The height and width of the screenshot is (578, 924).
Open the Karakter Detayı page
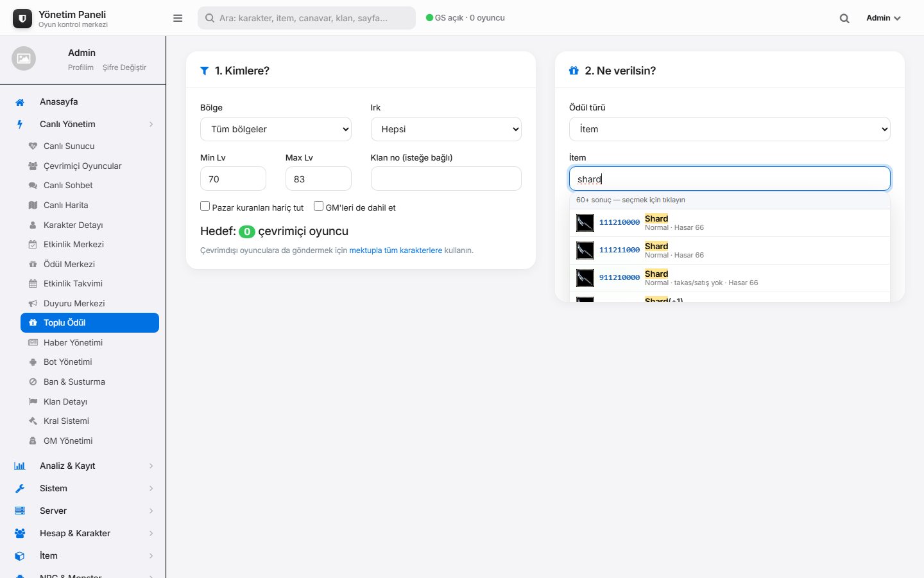tap(90, 225)
